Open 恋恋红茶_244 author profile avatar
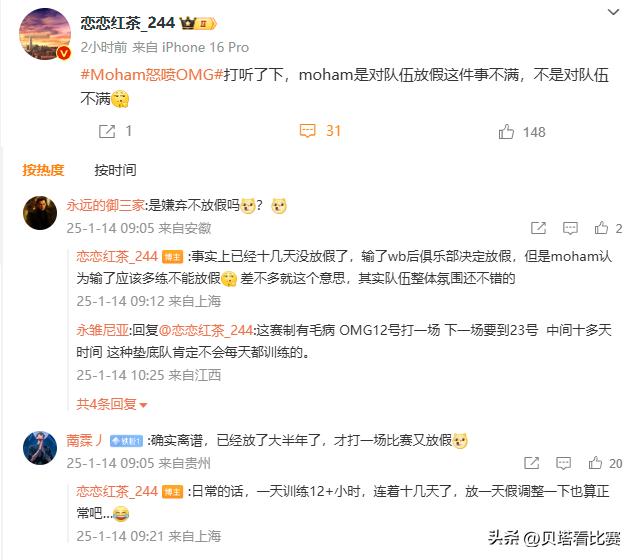The image size is (635, 560). tap(45, 34)
